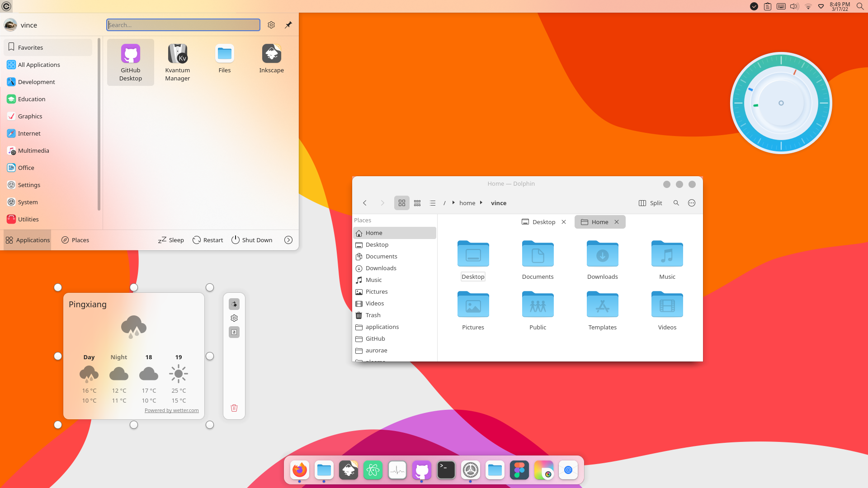
Task: Launch terminal icon in the dock
Action: [x=446, y=470]
